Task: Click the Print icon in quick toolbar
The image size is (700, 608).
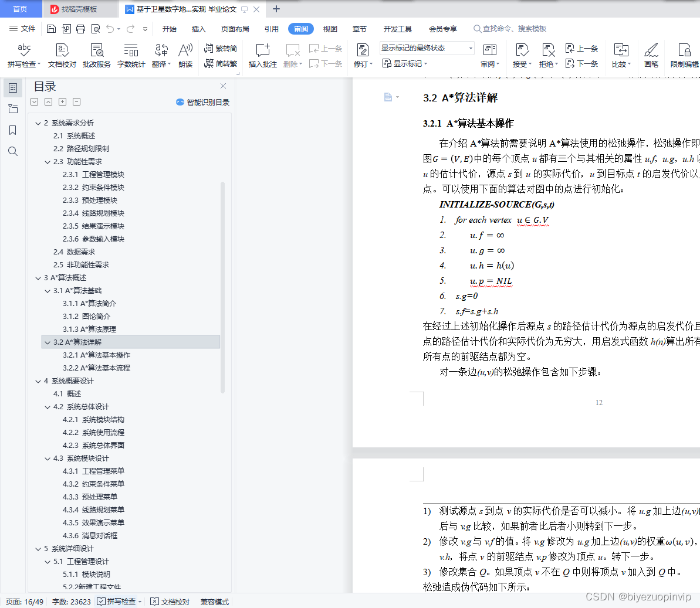Action: click(x=81, y=29)
